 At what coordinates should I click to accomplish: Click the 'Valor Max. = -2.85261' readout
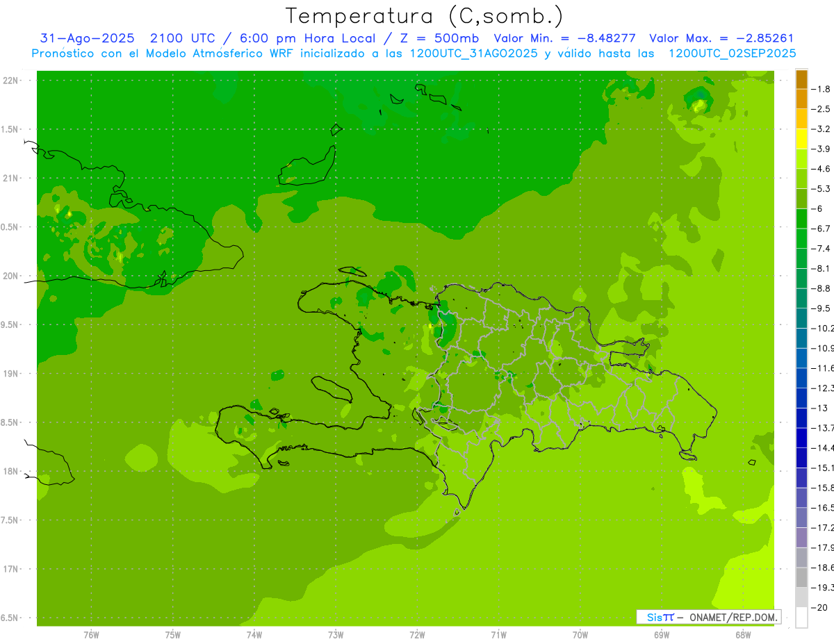pyautogui.click(x=721, y=38)
